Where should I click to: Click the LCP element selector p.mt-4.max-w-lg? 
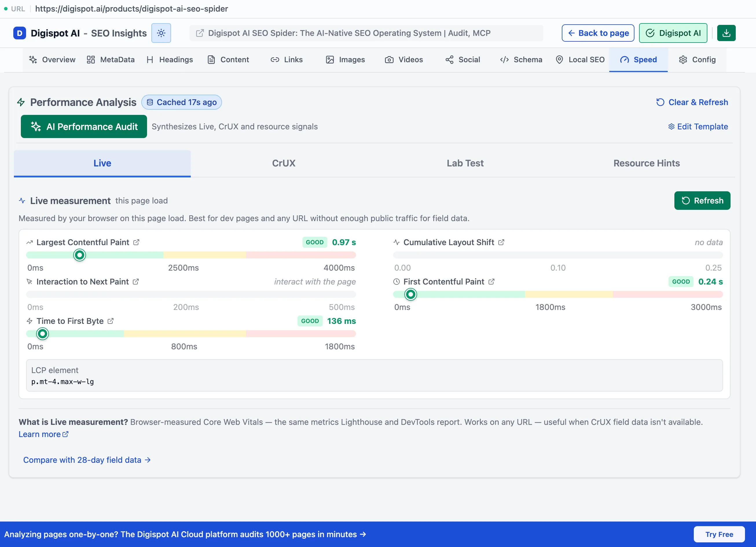pos(62,382)
